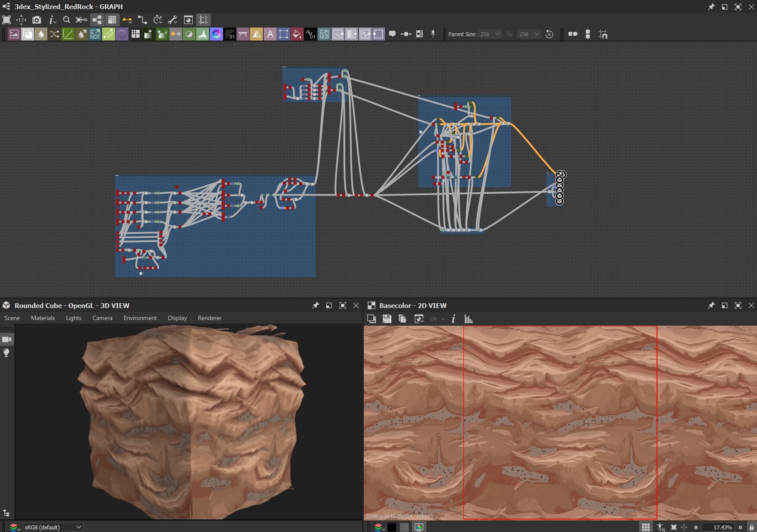This screenshot has width=757, height=532.
Task: Open the search tool in the graph toolbar
Action: click(66, 19)
